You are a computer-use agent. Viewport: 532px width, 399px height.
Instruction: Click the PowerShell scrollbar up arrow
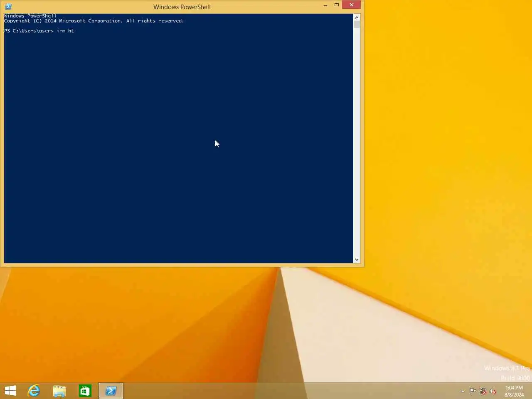tap(357, 17)
